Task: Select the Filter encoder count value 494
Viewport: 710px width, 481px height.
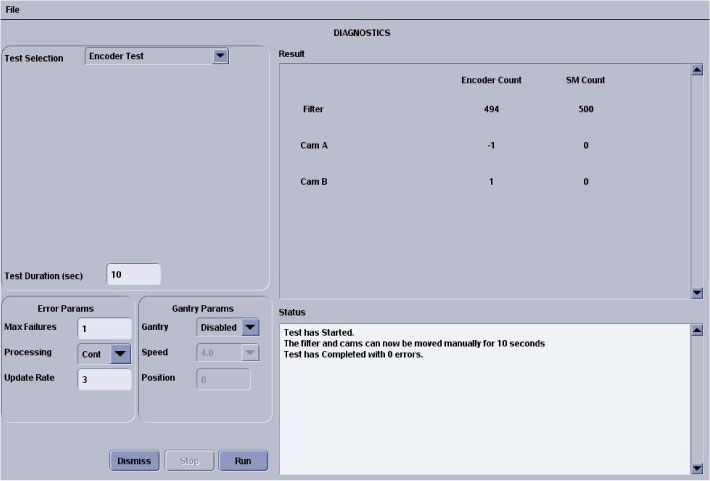Action: (490, 109)
